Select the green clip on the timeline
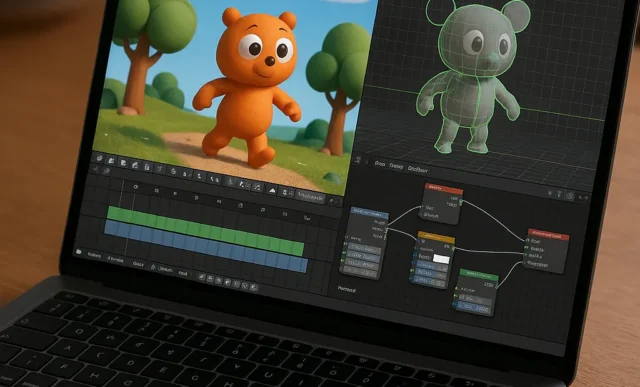The image size is (640, 387). 206,230
